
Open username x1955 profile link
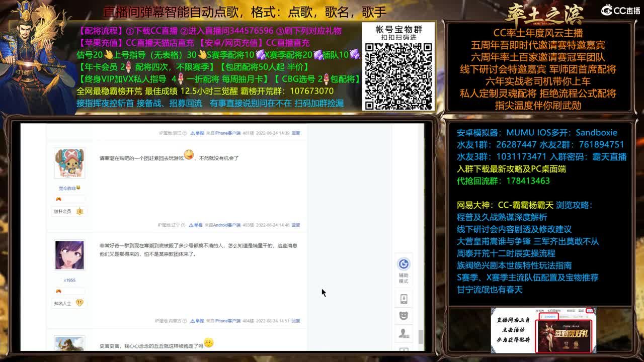click(69, 280)
